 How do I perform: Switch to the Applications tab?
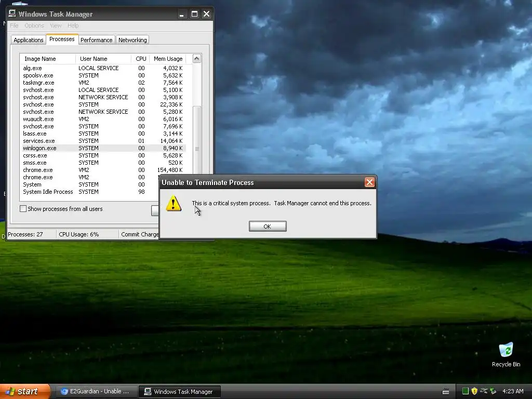click(x=29, y=40)
